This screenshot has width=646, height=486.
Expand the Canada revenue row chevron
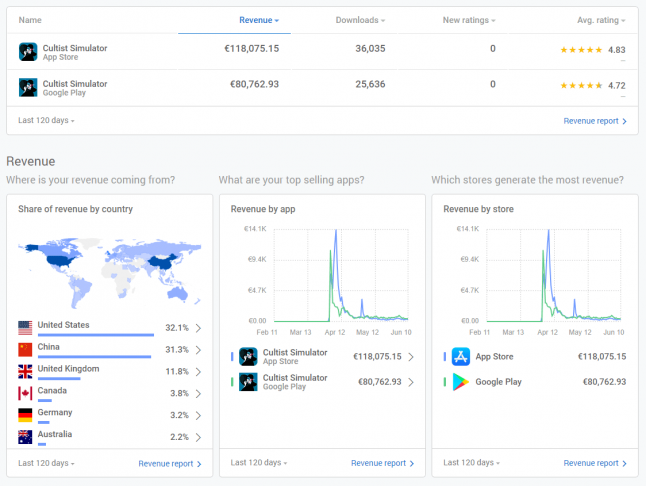(198, 393)
